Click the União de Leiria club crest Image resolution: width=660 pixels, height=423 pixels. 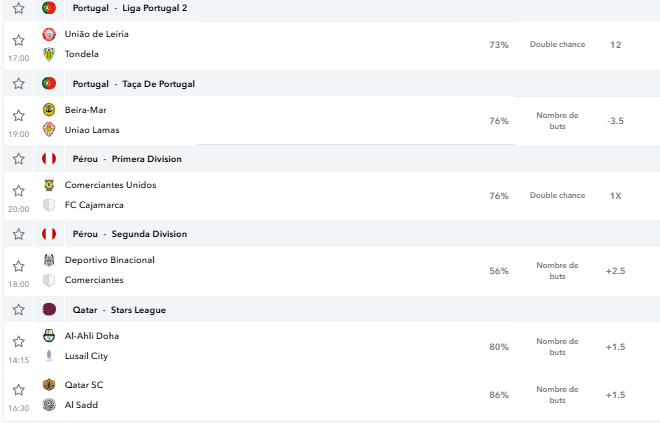pos(49,34)
